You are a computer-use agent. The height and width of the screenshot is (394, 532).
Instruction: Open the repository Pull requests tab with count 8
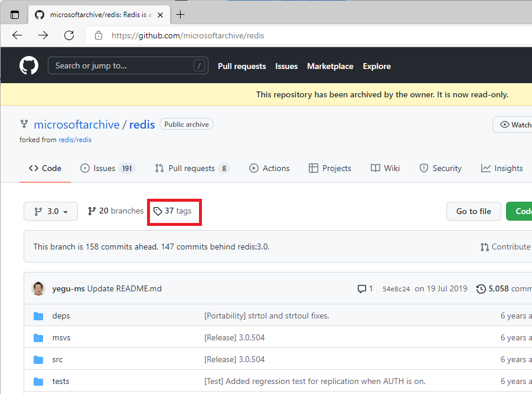[192, 168]
